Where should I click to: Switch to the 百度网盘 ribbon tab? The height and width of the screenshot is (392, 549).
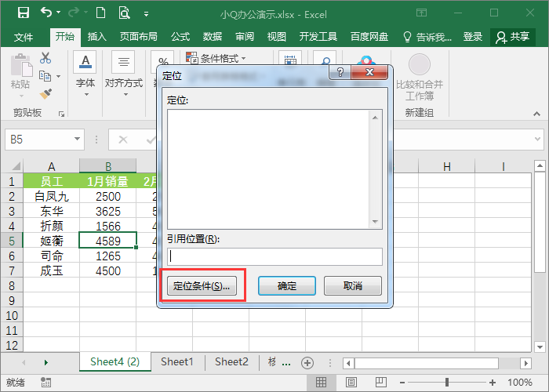pyautogui.click(x=369, y=36)
